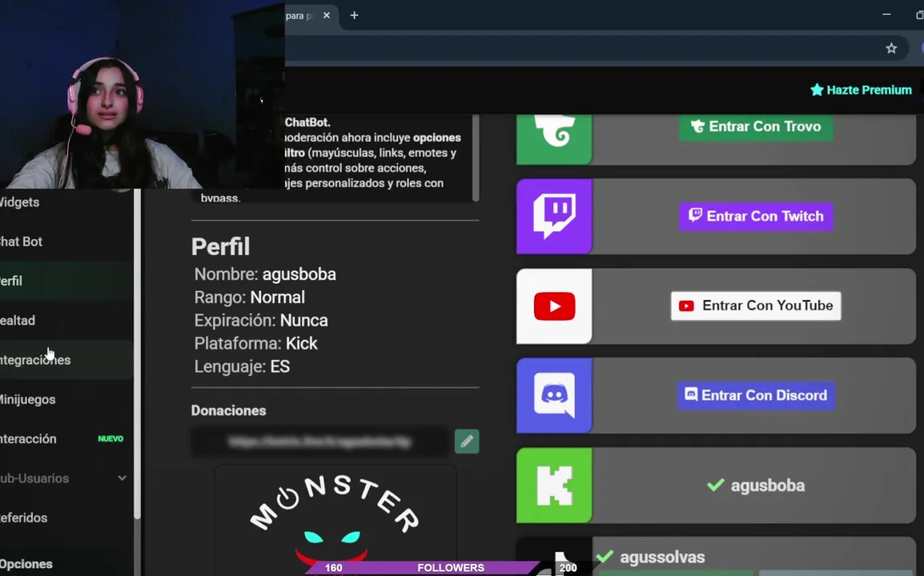924x576 pixels.
Task: Select Perfil in the sidebar
Action: coord(66,281)
